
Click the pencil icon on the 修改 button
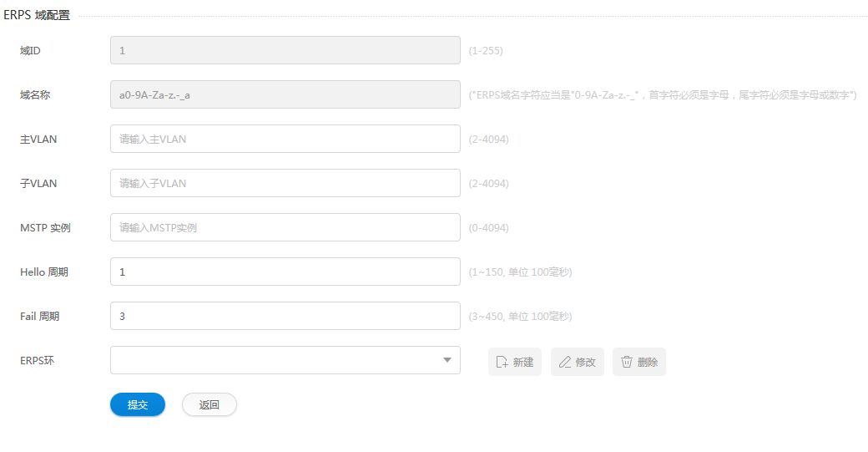click(x=565, y=363)
